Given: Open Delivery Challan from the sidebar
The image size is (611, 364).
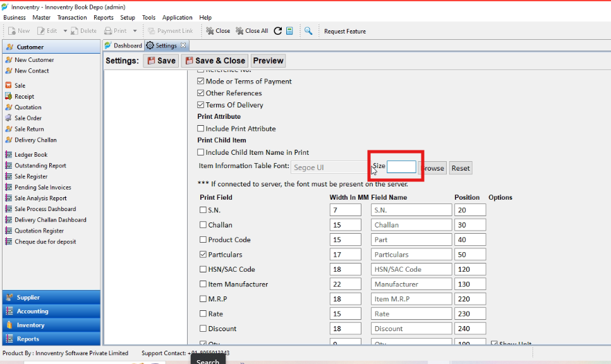Looking at the screenshot, I should click(x=35, y=140).
